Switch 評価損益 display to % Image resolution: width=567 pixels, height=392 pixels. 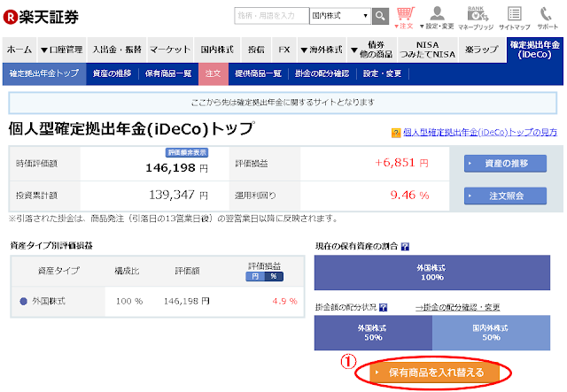click(x=274, y=276)
